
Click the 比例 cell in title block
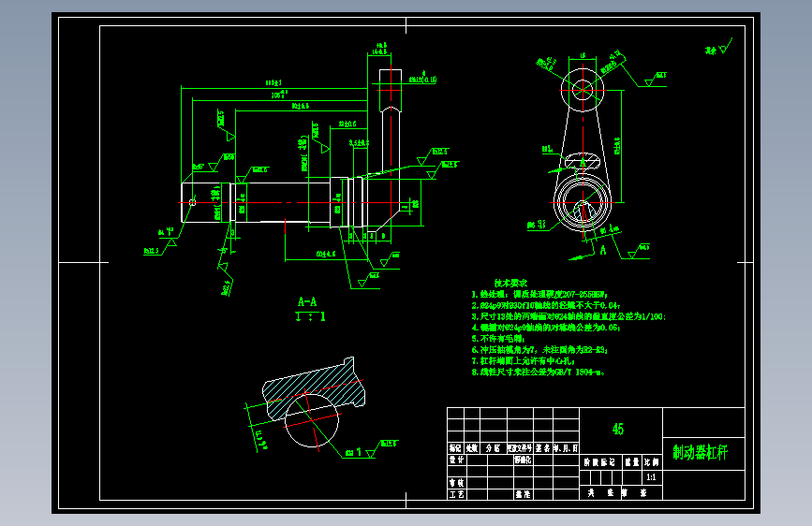point(652,461)
